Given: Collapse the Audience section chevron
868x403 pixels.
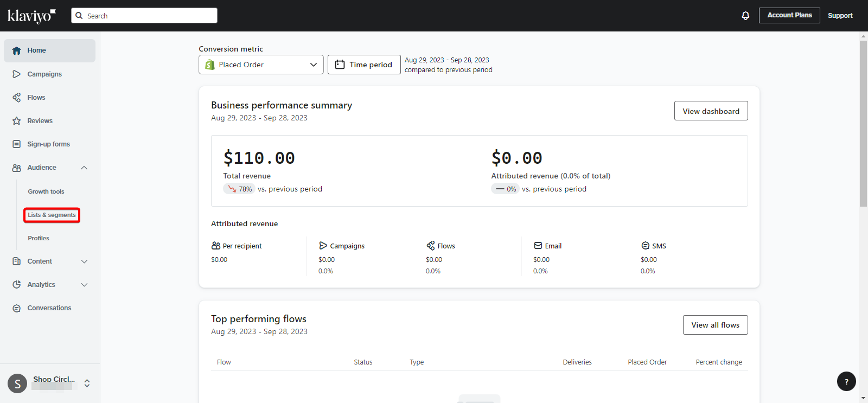Looking at the screenshot, I should 84,168.
